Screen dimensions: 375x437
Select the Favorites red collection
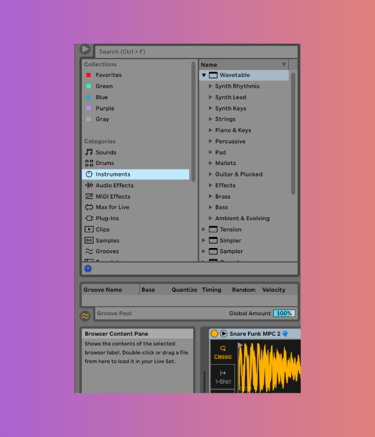click(x=104, y=75)
